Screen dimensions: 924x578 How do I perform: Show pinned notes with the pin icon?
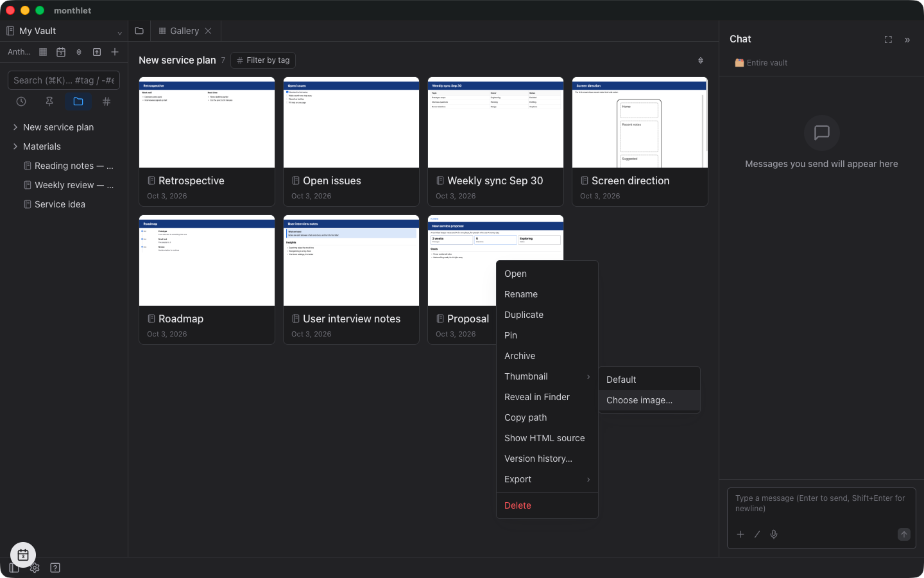click(x=49, y=101)
